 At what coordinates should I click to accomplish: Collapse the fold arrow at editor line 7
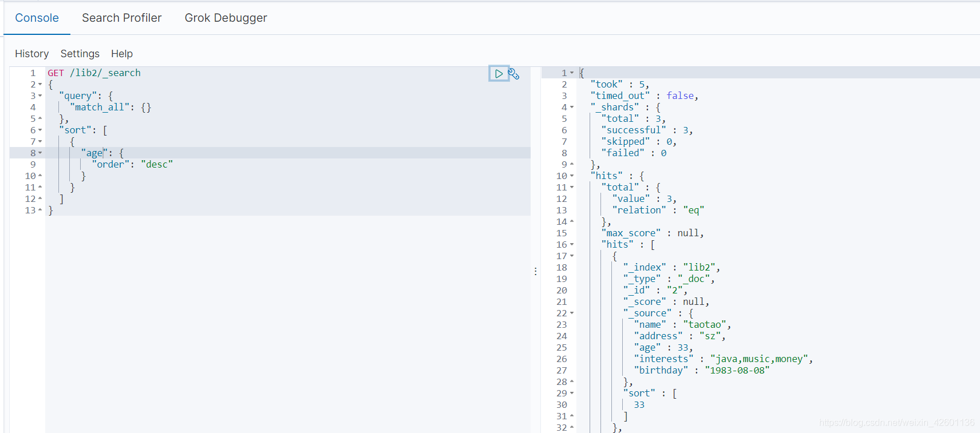tap(40, 142)
